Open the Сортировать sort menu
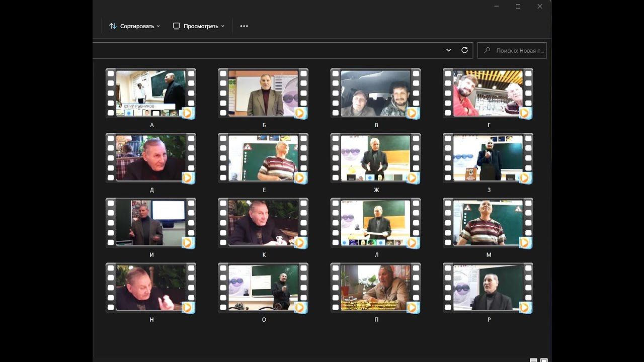Screen dimensions: 644x362 (x=134, y=26)
